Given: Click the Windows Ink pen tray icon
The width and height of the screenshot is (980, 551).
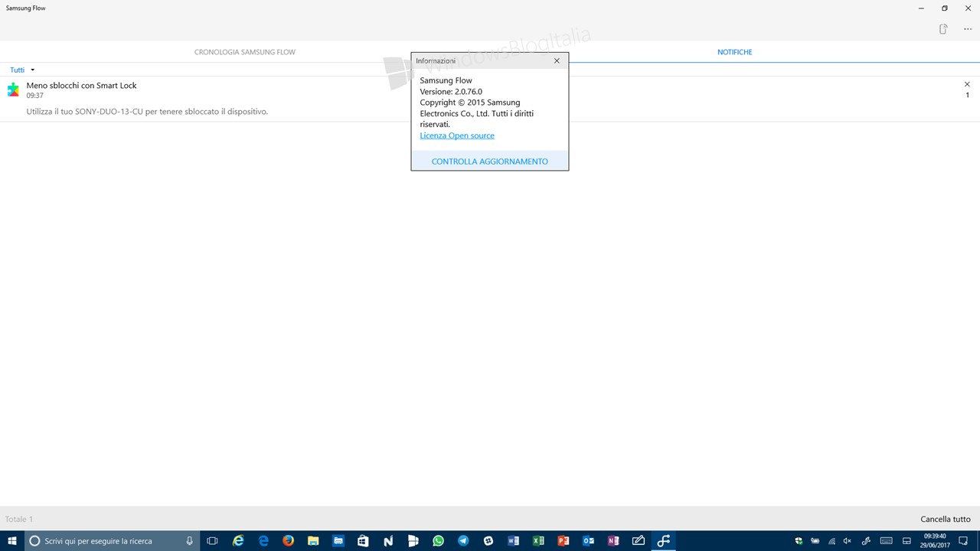Looking at the screenshot, I should coord(864,541).
